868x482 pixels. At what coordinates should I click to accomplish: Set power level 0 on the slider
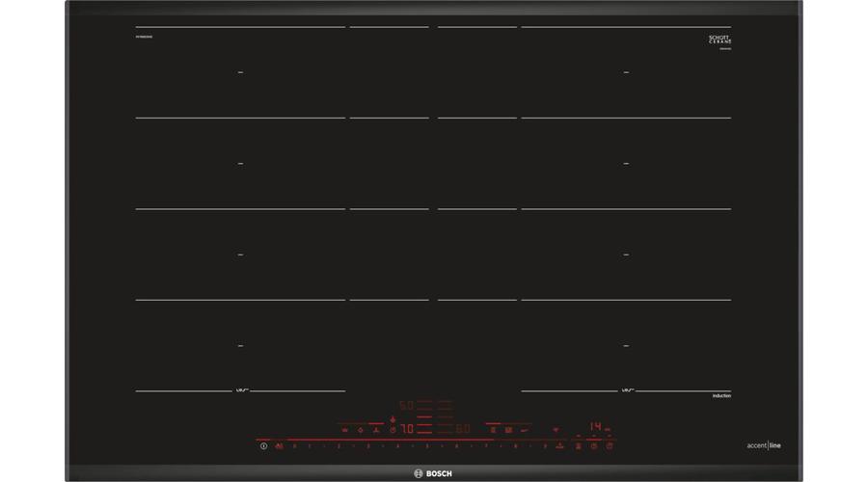click(294, 446)
